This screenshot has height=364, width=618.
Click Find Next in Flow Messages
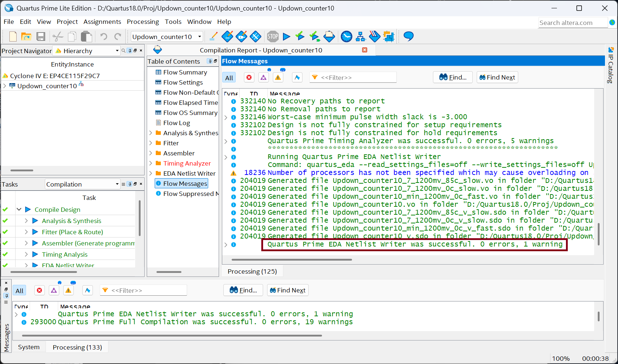[x=497, y=77]
